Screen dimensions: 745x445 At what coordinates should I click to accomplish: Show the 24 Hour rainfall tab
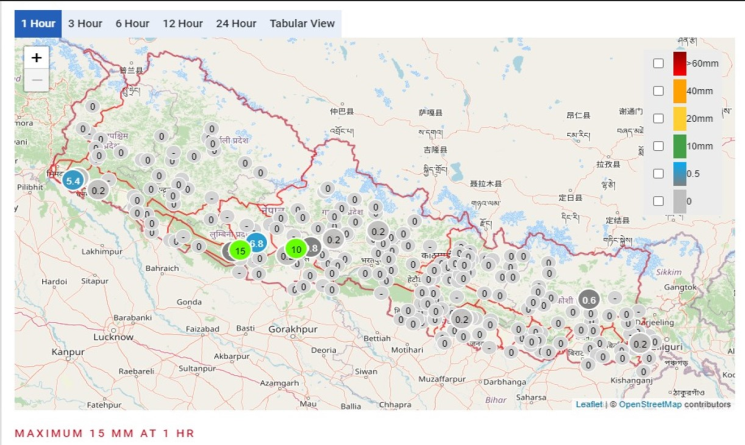(x=236, y=24)
